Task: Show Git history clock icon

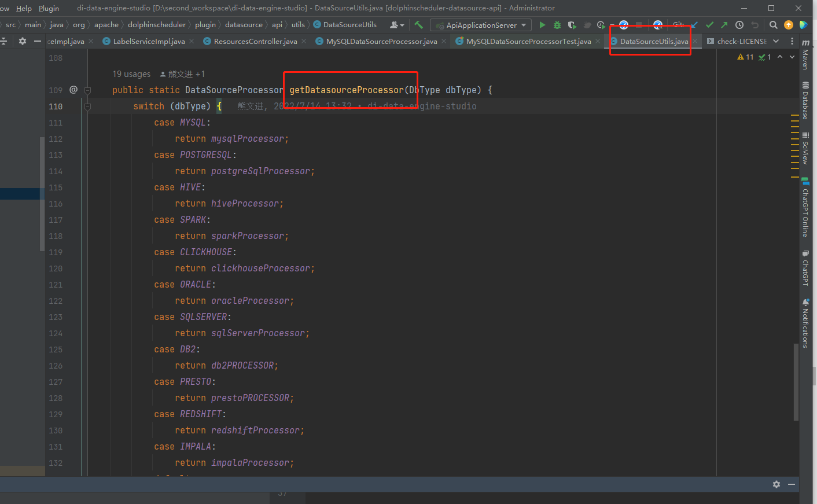Action: pos(739,25)
